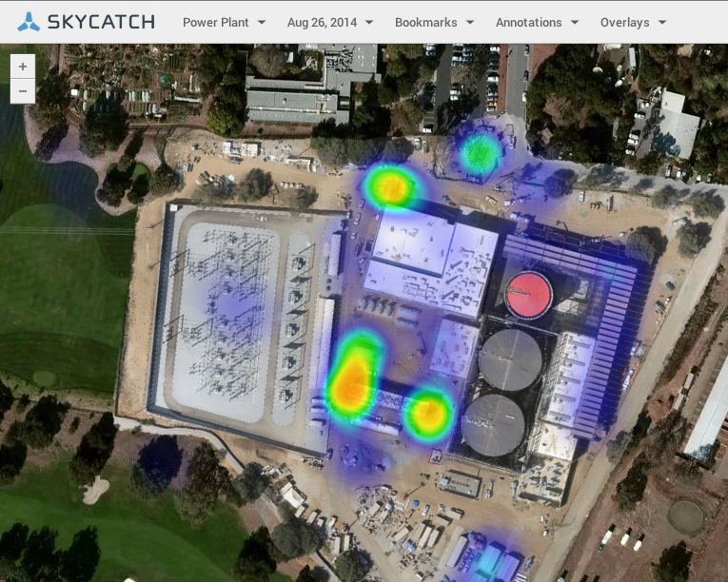This screenshot has height=582, width=728.
Task: Open the Bookmarks menu
Action: tap(425, 22)
